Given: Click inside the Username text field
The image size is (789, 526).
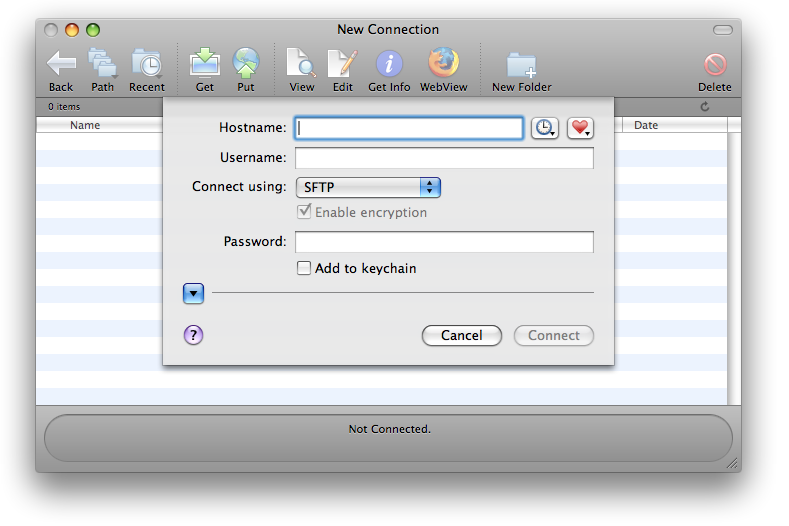Looking at the screenshot, I should [444, 158].
